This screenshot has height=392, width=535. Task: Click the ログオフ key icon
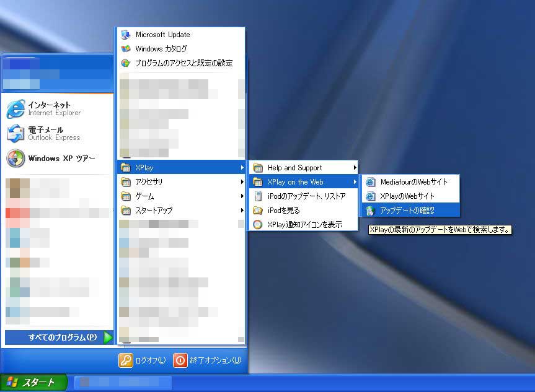click(x=126, y=360)
